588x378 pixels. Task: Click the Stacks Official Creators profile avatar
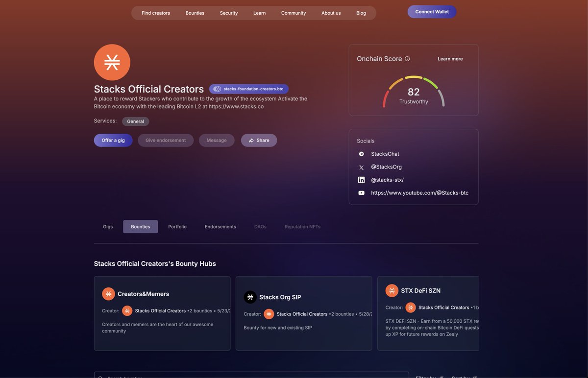click(x=112, y=62)
